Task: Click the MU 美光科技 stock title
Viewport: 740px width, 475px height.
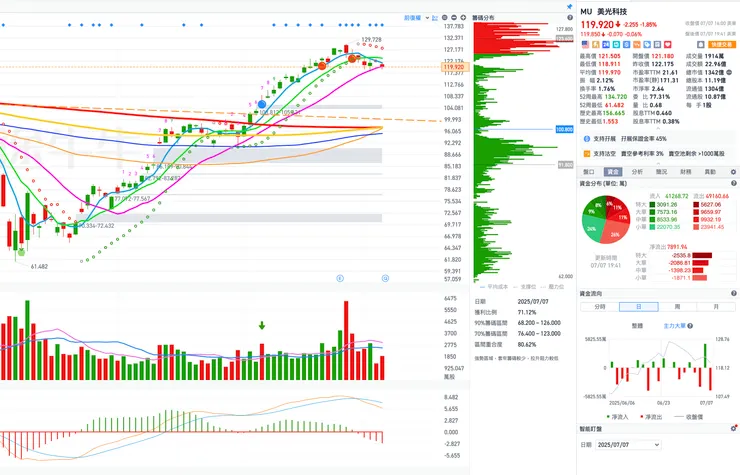Action: click(604, 11)
